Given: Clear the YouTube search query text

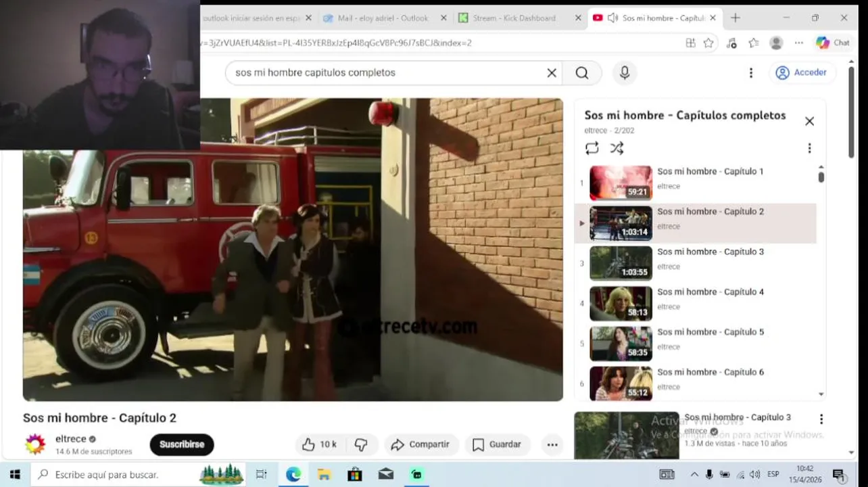Looking at the screenshot, I should click(x=552, y=73).
